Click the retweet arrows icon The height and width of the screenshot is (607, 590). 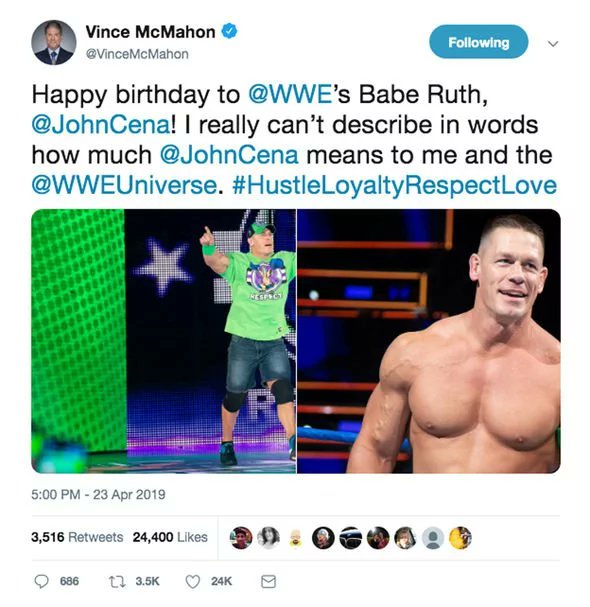(x=117, y=581)
